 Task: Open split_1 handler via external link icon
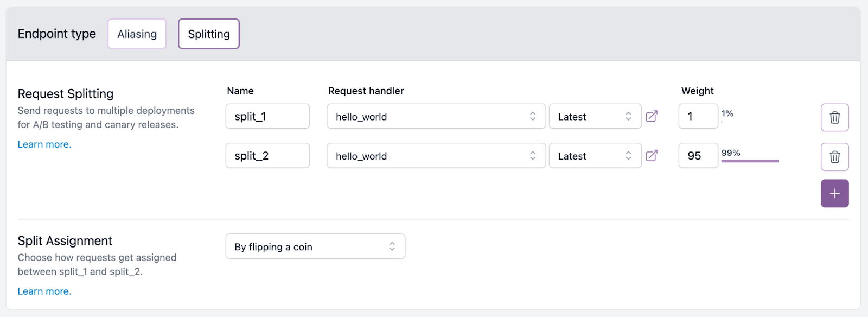(652, 116)
